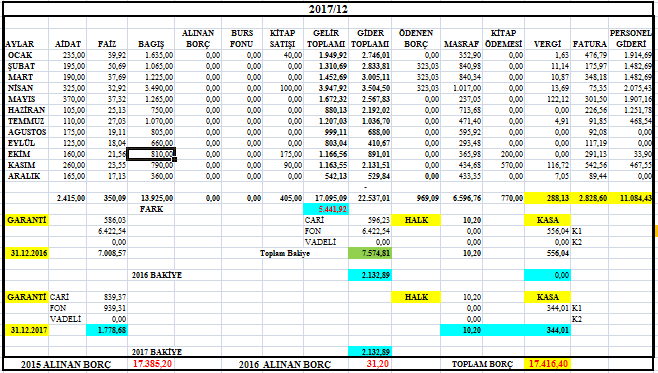658x373 pixels.
Task: Click the AİDAT total 2.415,00 cell
Action: 68,198
